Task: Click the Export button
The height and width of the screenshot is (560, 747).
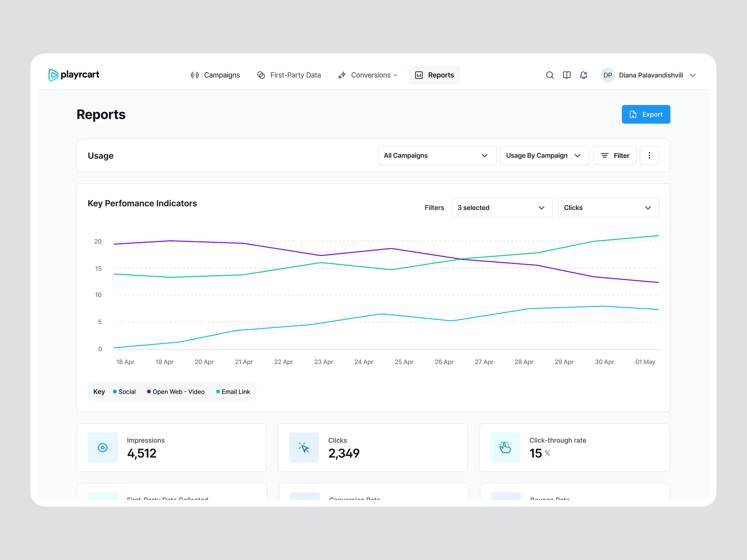Action: click(646, 114)
